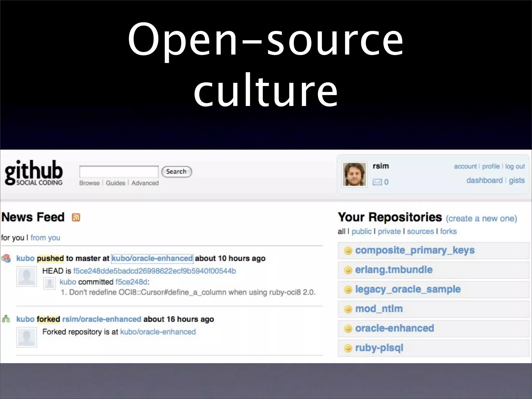532x399 pixels.
Task: Click the RSS feed icon beside News Feed
Action: [76, 217]
